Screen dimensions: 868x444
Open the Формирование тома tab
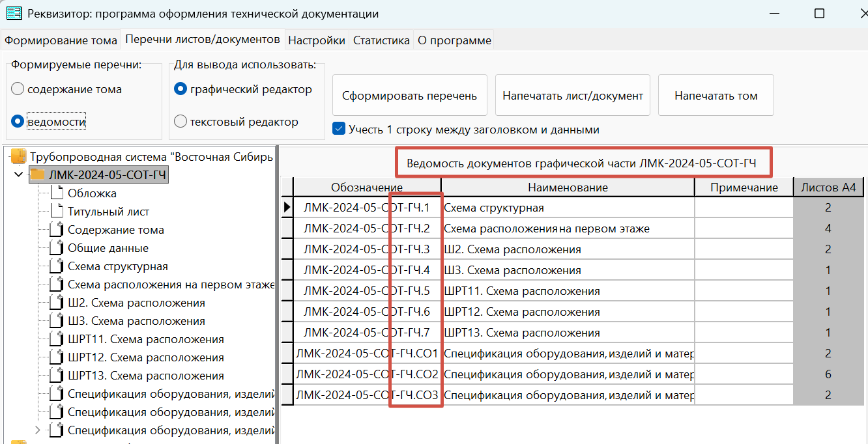[x=61, y=40]
